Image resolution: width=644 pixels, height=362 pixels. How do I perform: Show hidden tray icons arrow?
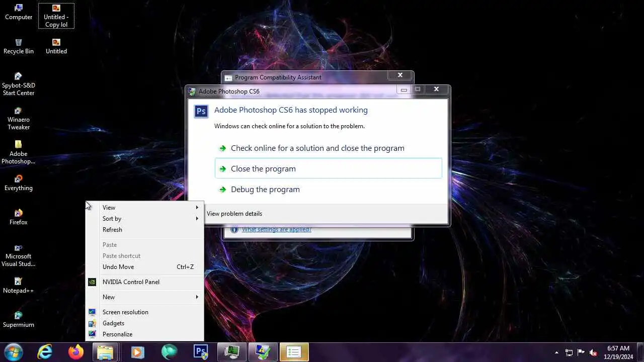[x=556, y=352]
